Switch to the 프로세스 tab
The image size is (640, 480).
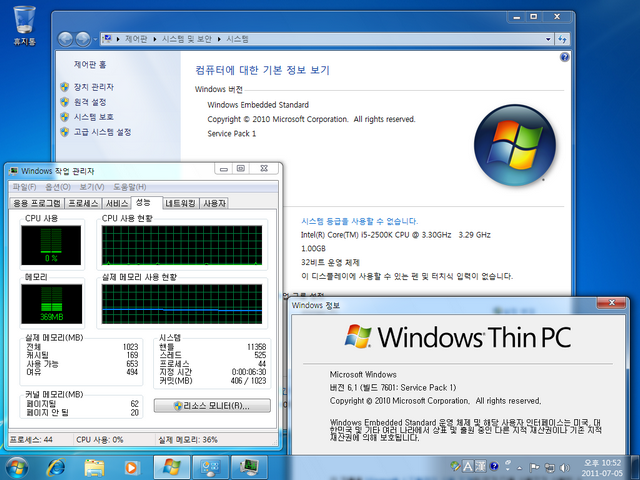(83, 203)
